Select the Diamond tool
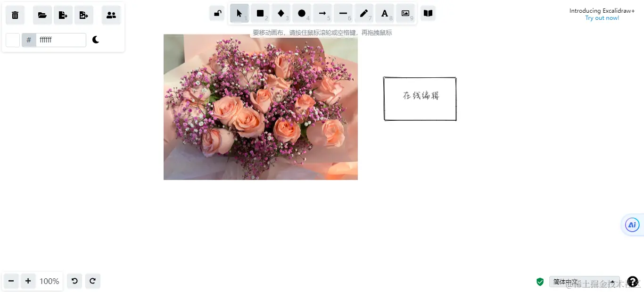This screenshot has width=644, height=292. coord(281,13)
